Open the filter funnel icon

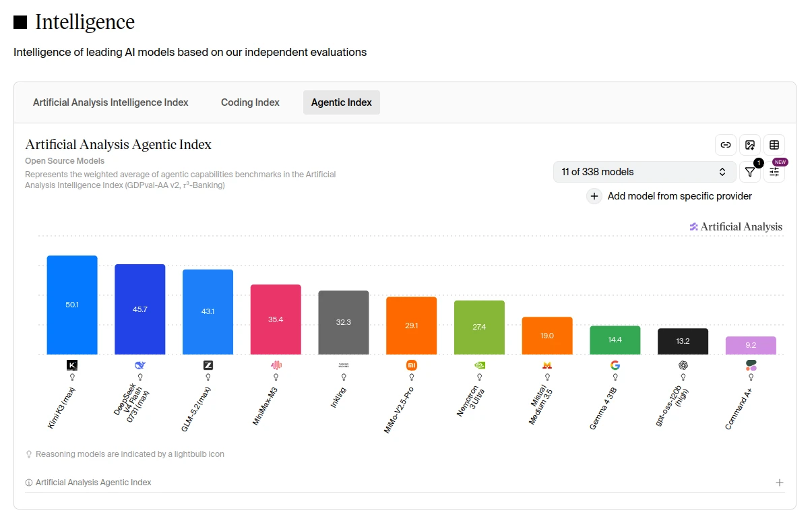(x=750, y=172)
